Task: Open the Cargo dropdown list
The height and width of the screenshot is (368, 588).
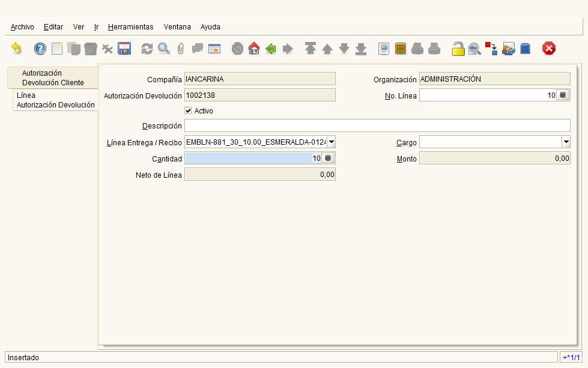Action: pos(566,142)
